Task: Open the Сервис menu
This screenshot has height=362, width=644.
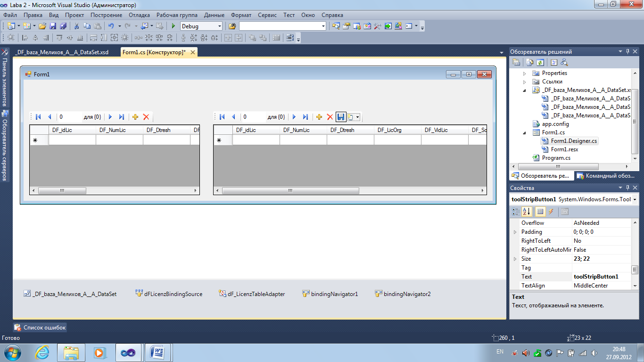Action: 267,15
